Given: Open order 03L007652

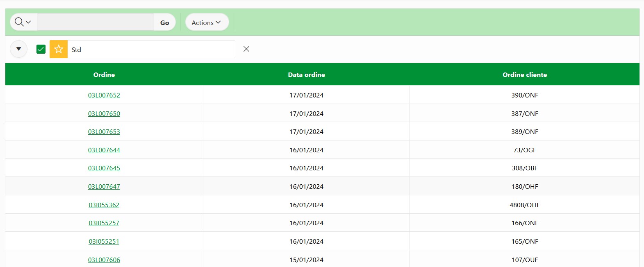Looking at the screenshot, I should pos(104,95).
